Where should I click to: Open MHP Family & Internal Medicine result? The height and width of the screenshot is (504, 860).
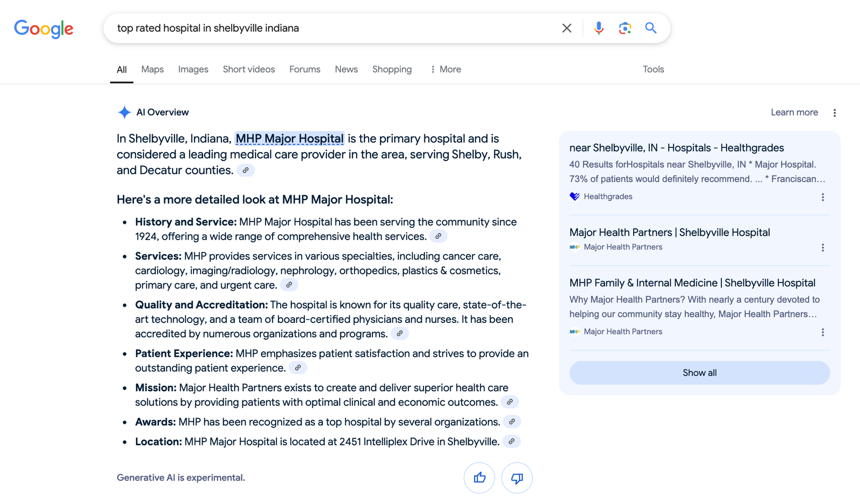point(692,283)
